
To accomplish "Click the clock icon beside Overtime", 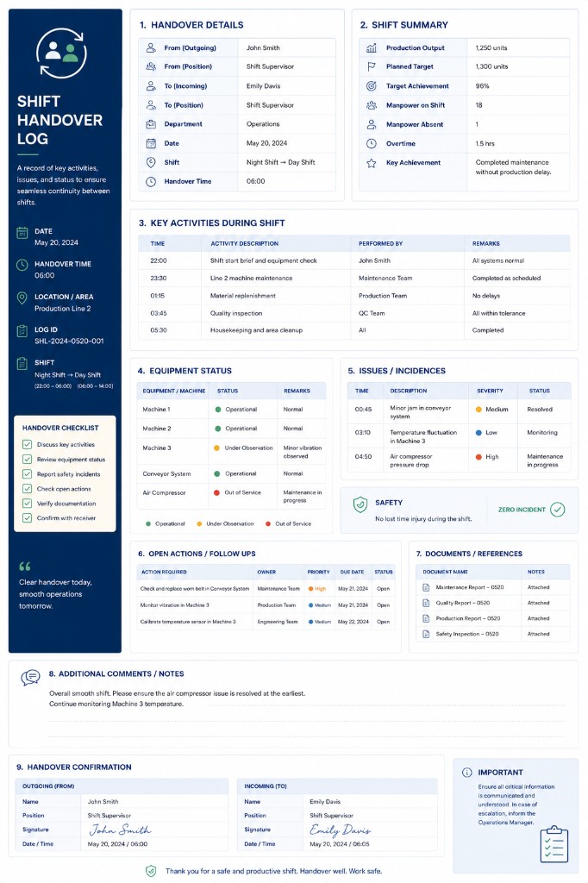I will point(371,144).
